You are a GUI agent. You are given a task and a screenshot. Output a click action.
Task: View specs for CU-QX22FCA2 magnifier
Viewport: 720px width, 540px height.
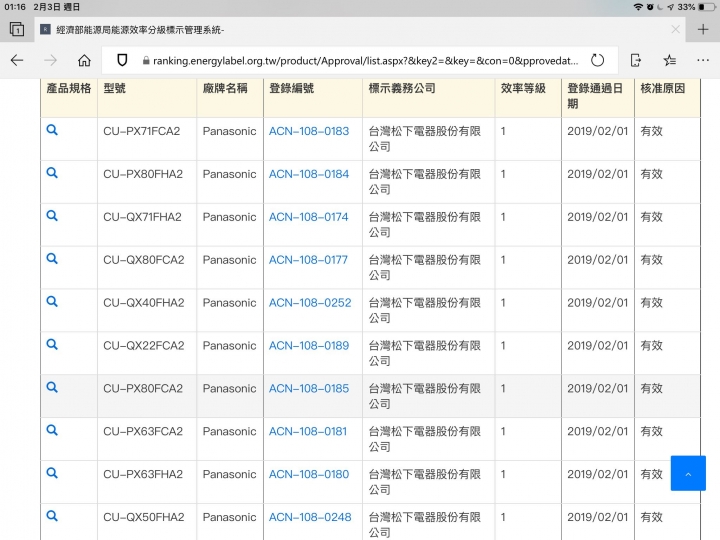[52, 344]
